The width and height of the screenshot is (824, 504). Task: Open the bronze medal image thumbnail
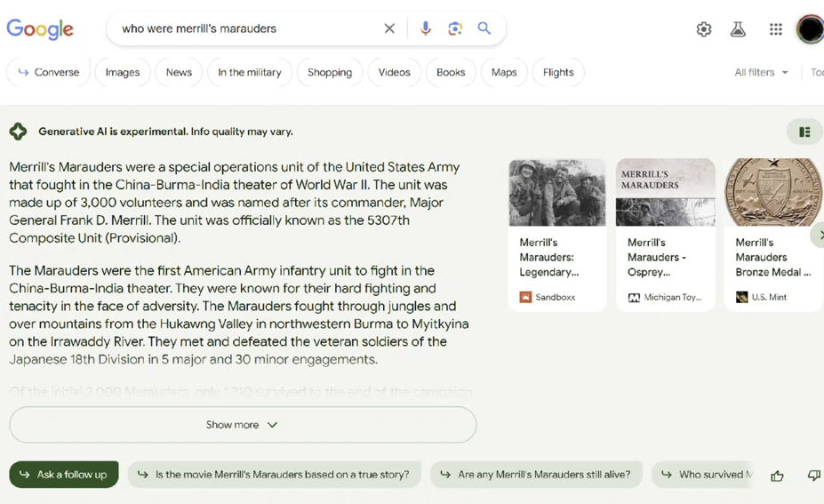click(x=773, y=192)
